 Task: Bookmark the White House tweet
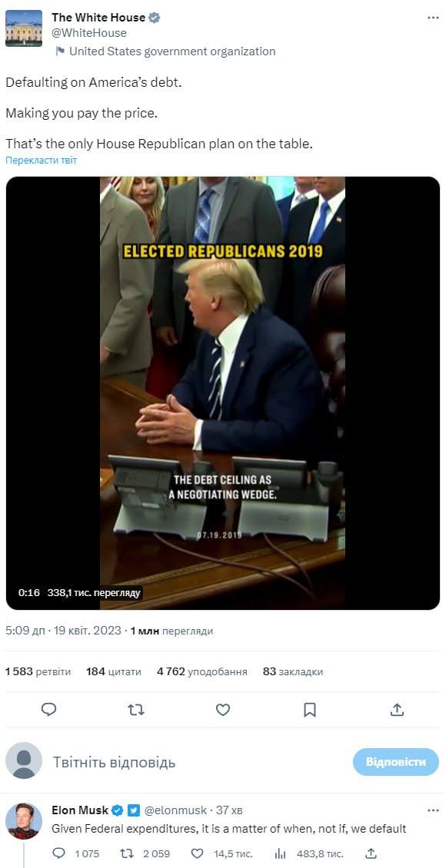click(x=310, y=710)
